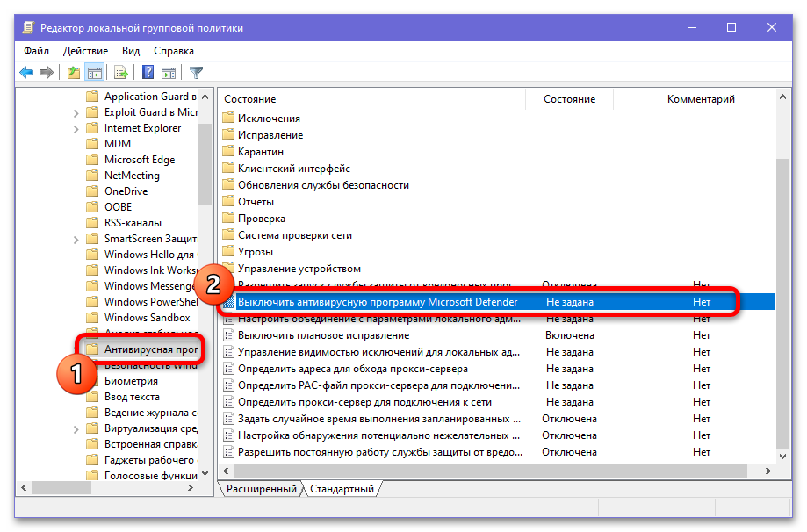807x532 pixels.
Task: Click the Включена state value
Action: tap(570, 335)
